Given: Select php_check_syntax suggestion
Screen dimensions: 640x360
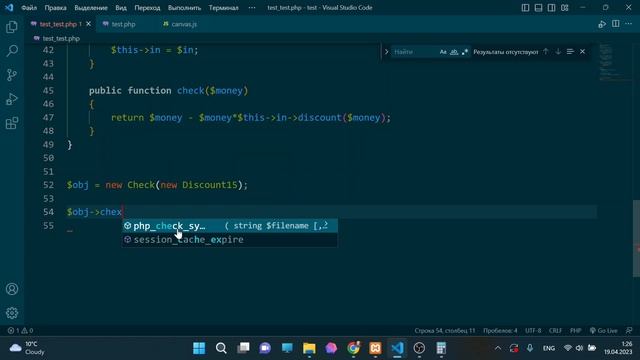Looking at the screenshot, I should tap(230, 226).
